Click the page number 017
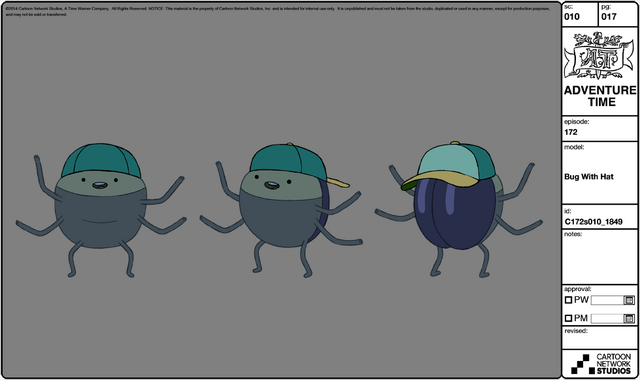640x380 pixels. tap(609, 17)
